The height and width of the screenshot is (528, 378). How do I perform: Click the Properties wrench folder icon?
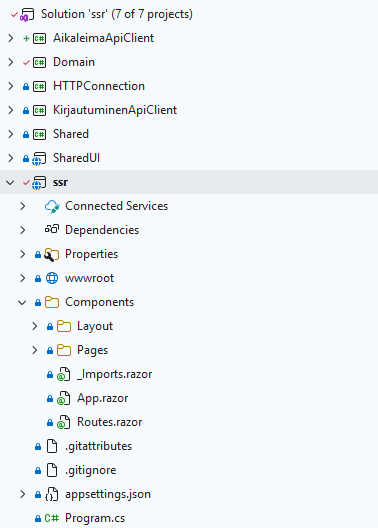click(51, 255)
